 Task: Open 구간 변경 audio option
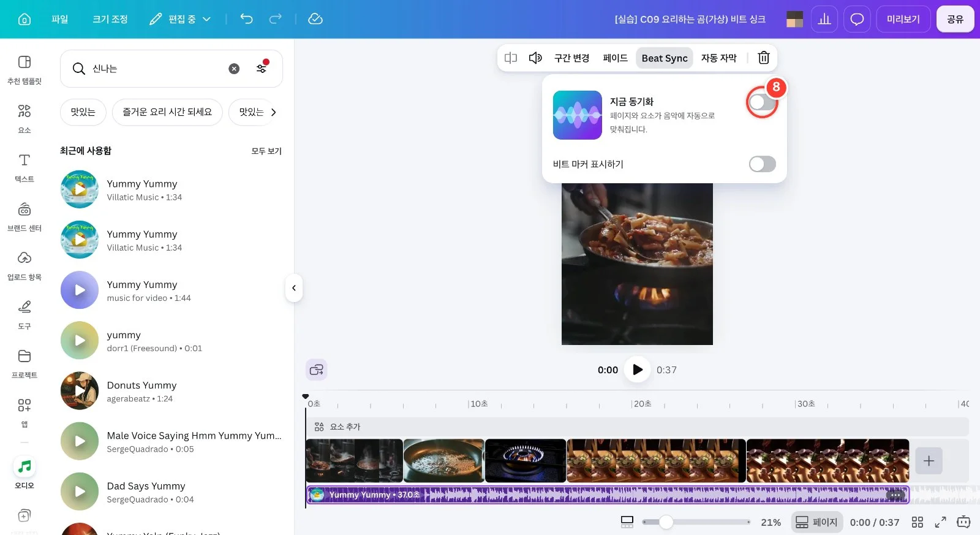(571, 58)
